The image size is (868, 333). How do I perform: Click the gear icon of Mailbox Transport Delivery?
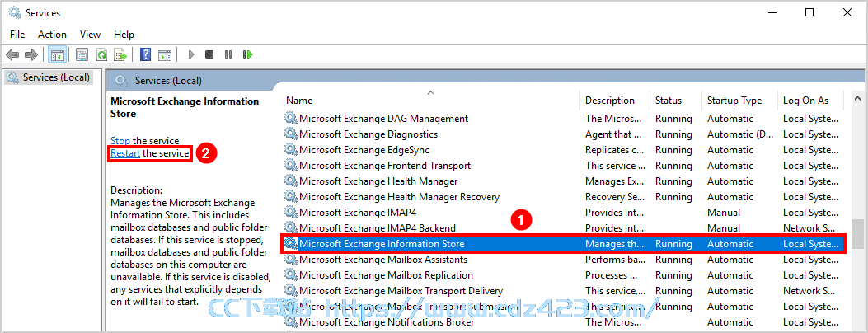coord(291,291)
